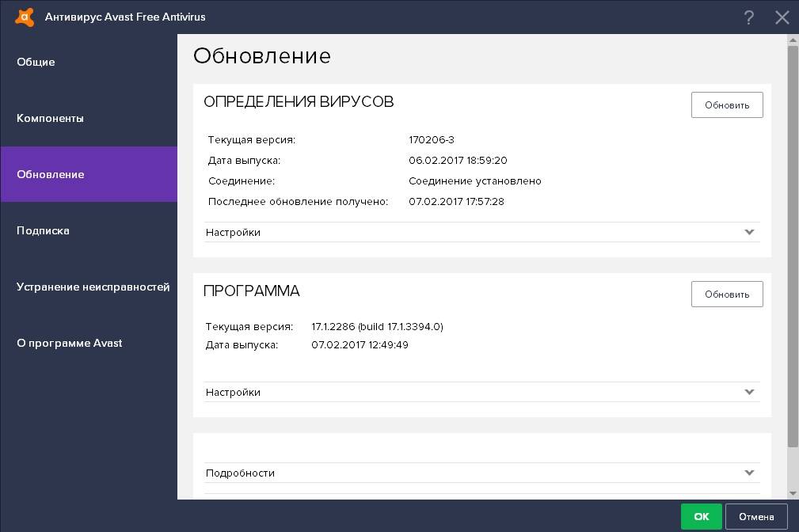Click the Соединение установлено status text
This screenshot has width=799, height=532.
[474, 181]
